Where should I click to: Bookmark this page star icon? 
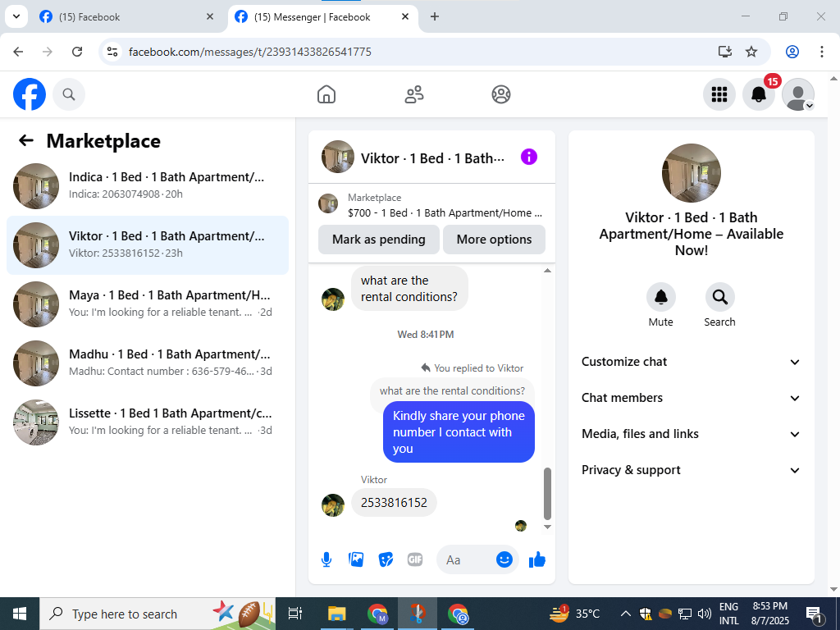tap(751, 52)
